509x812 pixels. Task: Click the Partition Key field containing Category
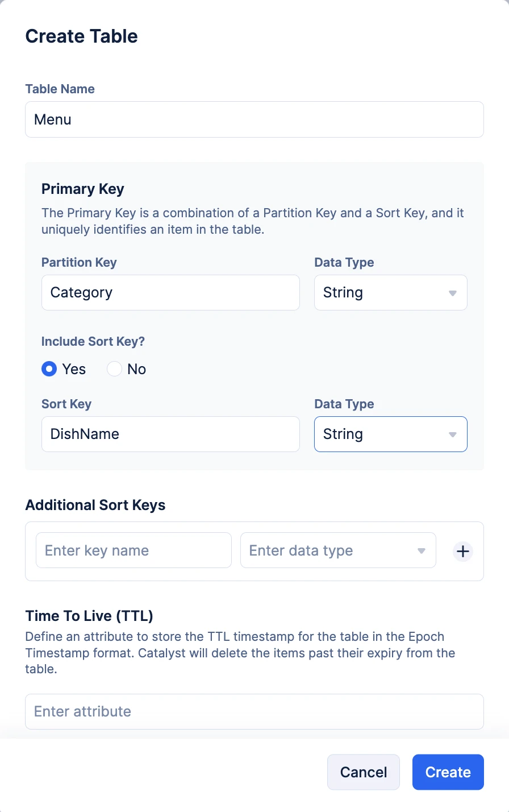pos(170,293)
